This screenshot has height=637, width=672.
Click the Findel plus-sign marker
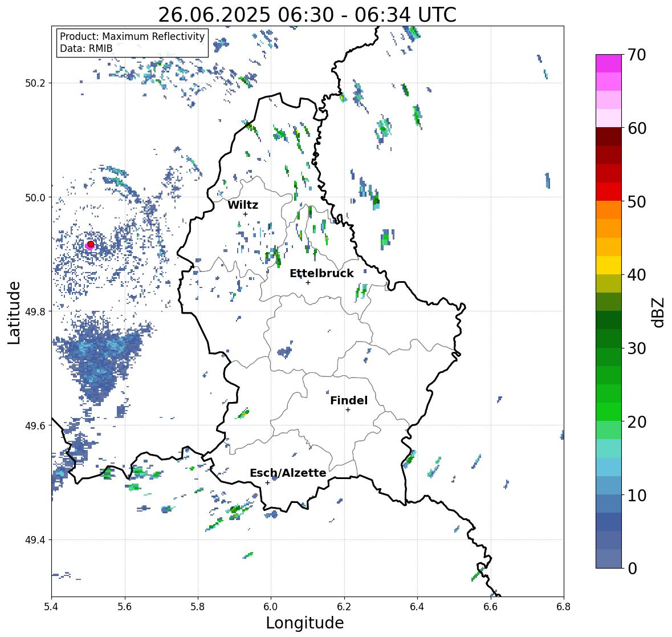point(348,410)
